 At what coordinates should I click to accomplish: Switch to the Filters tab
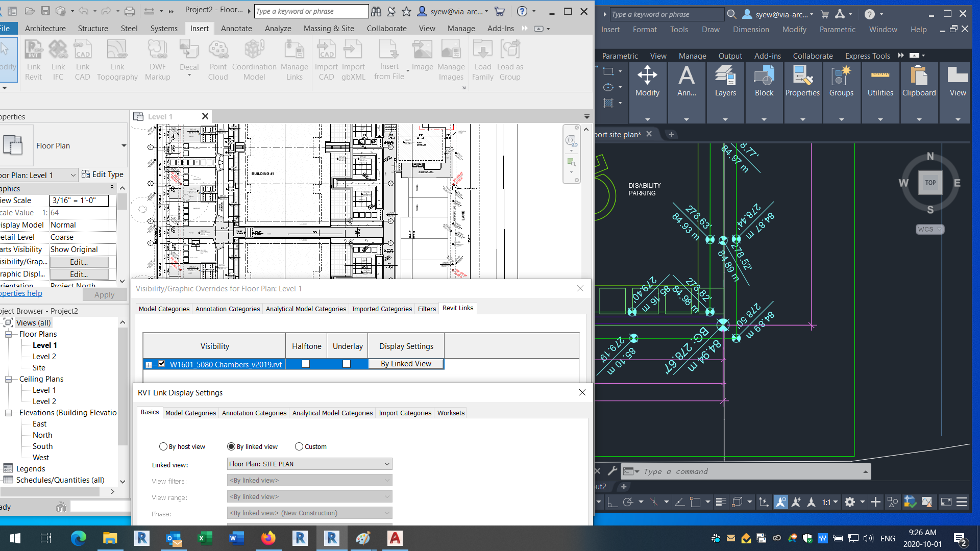coord(427,309)
